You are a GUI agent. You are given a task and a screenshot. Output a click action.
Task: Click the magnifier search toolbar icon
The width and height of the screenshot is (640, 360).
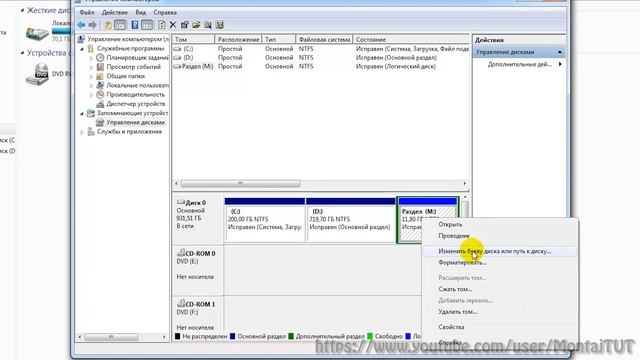208,25
